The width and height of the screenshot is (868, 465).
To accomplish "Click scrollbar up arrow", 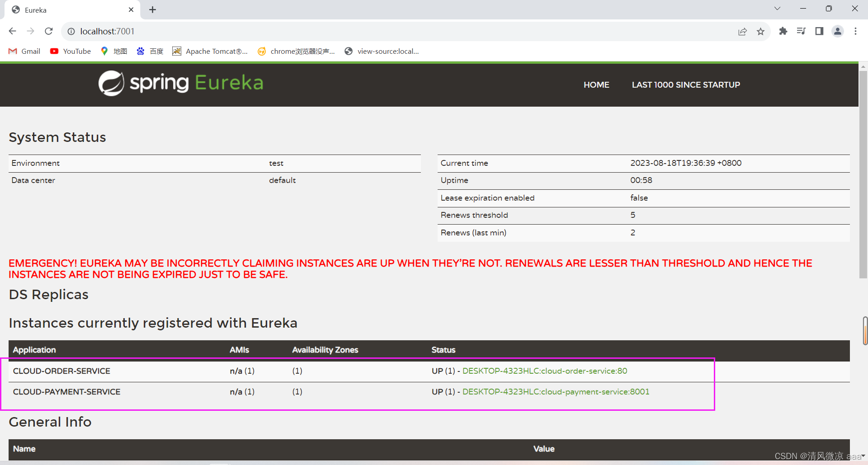I will 863,66.
